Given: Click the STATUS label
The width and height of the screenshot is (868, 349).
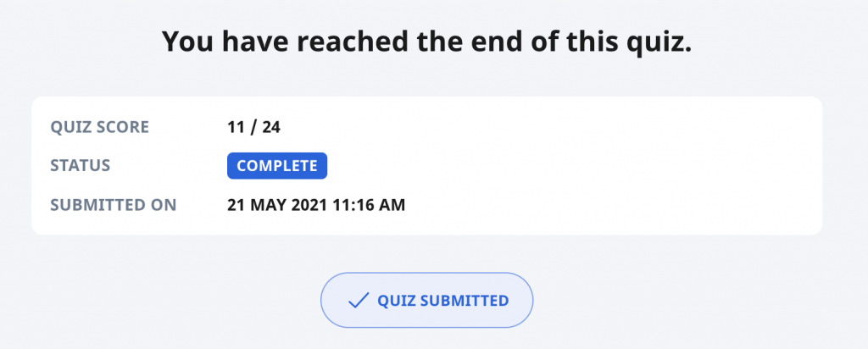Looking at the screenshot, I should (x=79, y=166).
